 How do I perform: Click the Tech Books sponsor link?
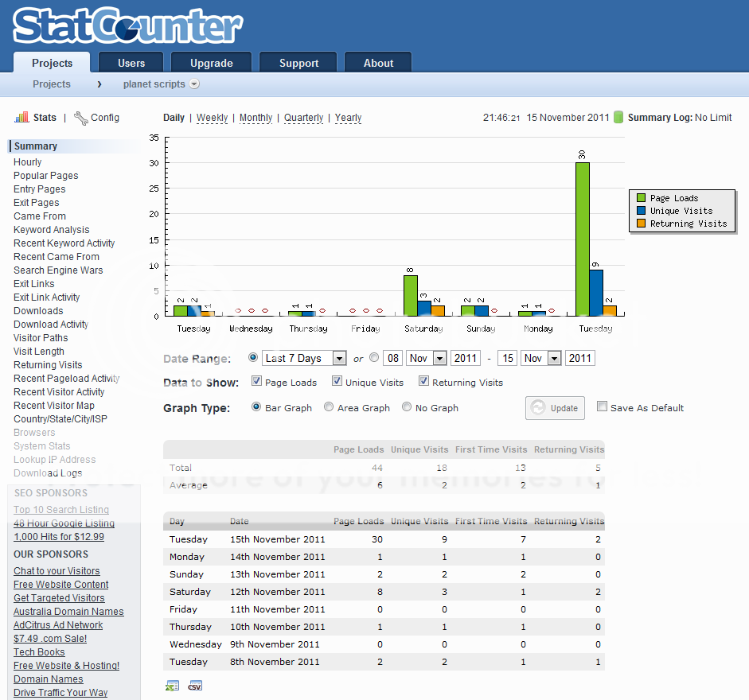pos(39,652)
